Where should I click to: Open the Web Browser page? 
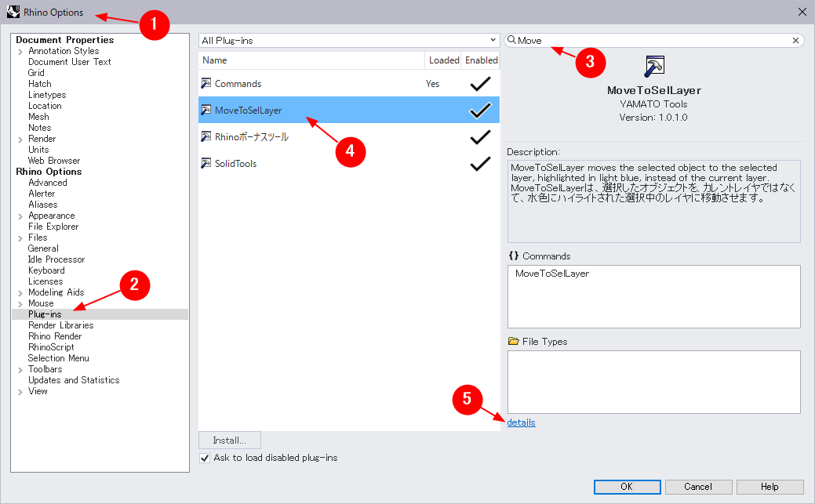pos(54,161)
